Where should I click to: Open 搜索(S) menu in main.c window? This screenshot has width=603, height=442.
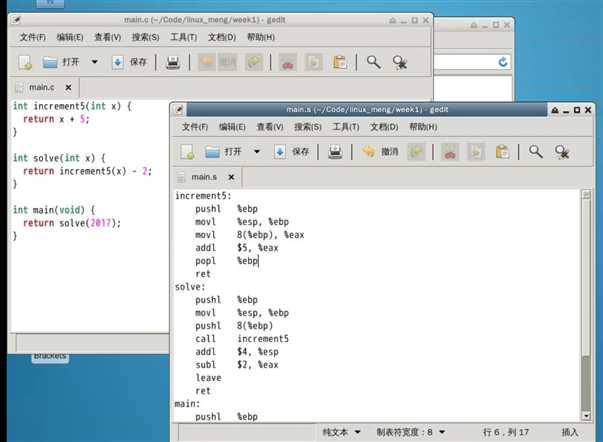coord(145,37)
